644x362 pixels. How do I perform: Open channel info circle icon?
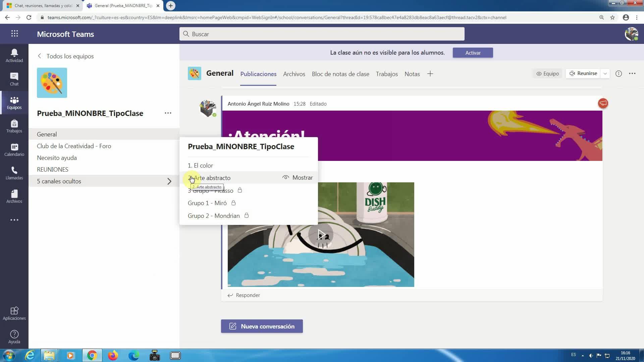tap(619, 74)
